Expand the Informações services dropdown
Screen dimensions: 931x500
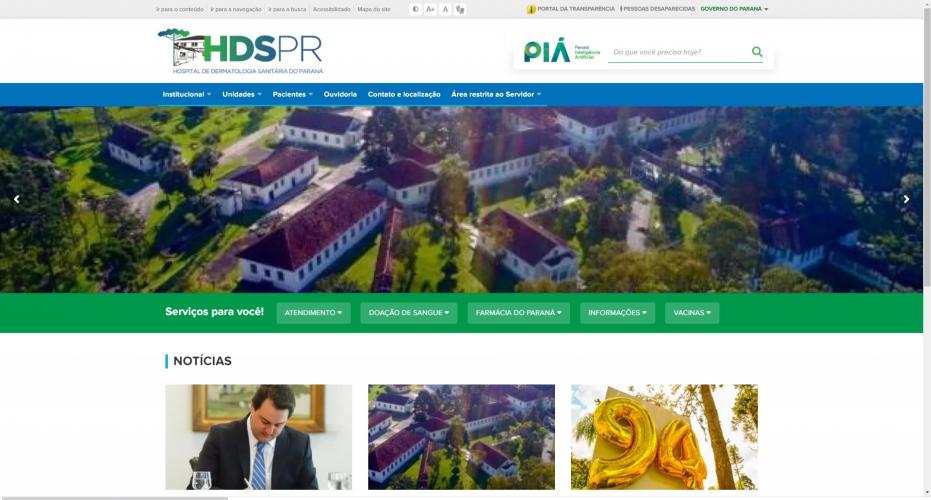pyautogui.click(x=618, y=313)
